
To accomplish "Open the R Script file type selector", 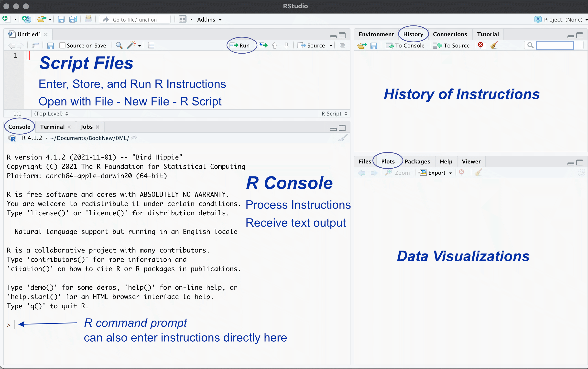I will (x=334, y=114).
